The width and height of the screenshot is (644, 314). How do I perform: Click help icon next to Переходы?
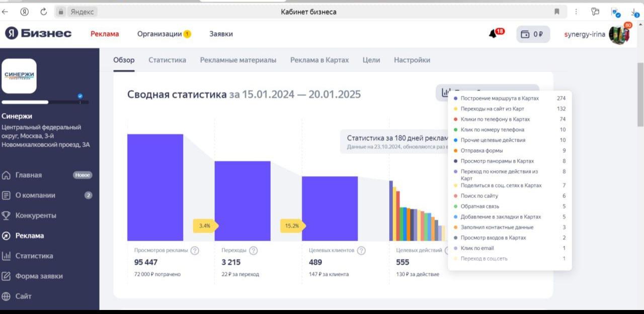(x=254, y=251)
